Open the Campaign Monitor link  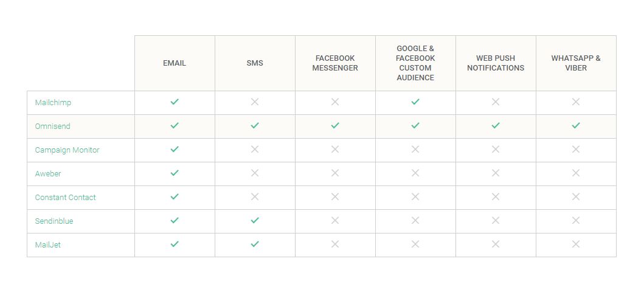click(x=67, y=150)
